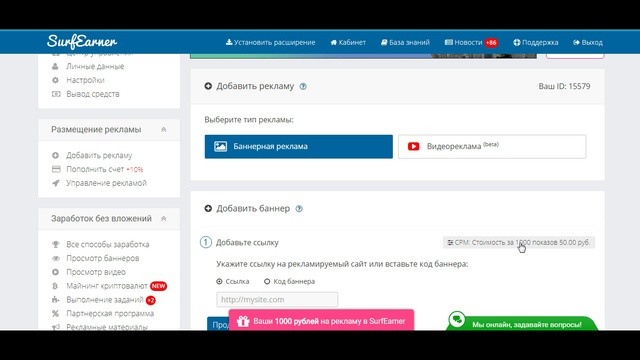Click the red +86 news badge

pos(491,42)
